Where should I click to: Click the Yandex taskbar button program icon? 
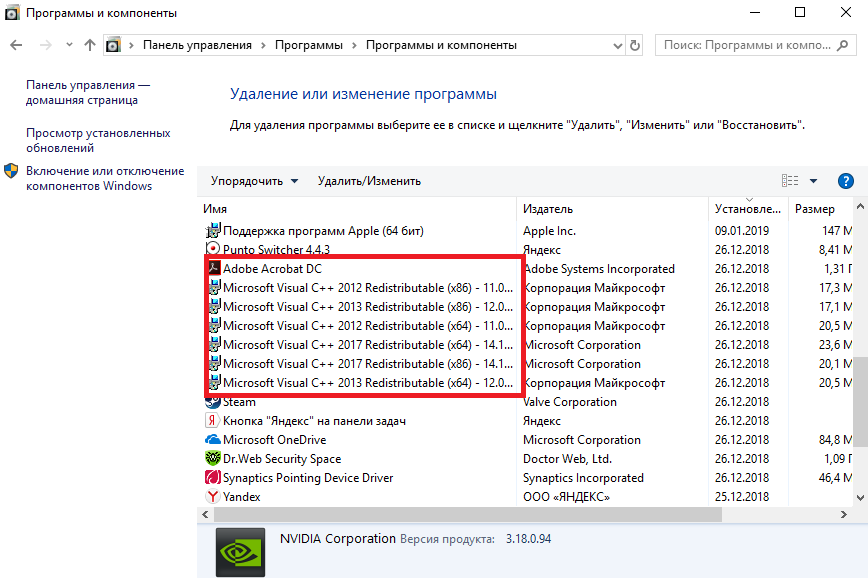point(213,420)
